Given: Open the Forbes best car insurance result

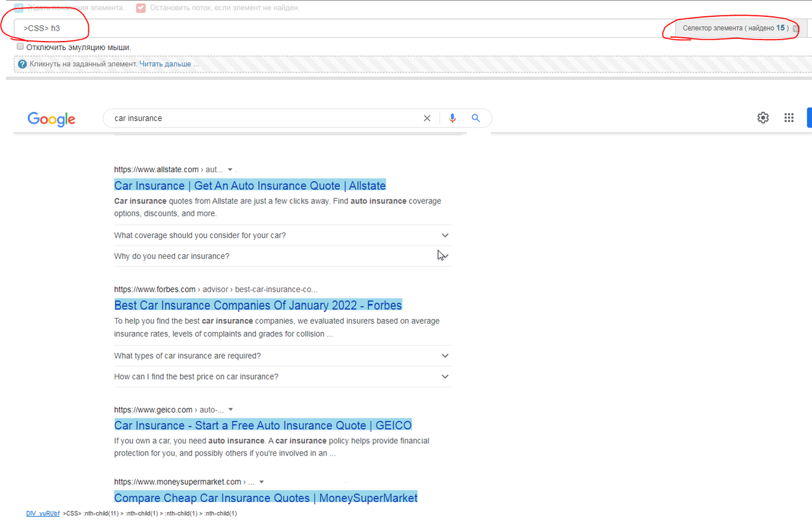Looking at the screenshot, I should [258, 305].
